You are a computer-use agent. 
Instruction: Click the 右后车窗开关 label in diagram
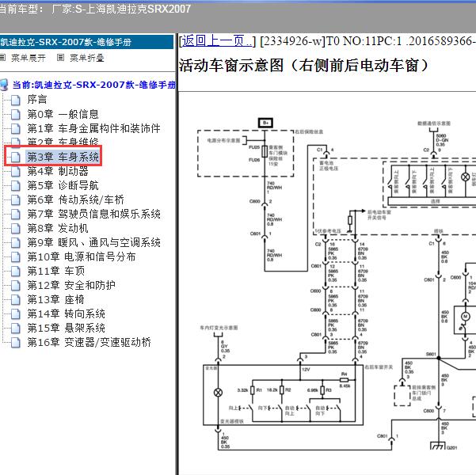379,367
